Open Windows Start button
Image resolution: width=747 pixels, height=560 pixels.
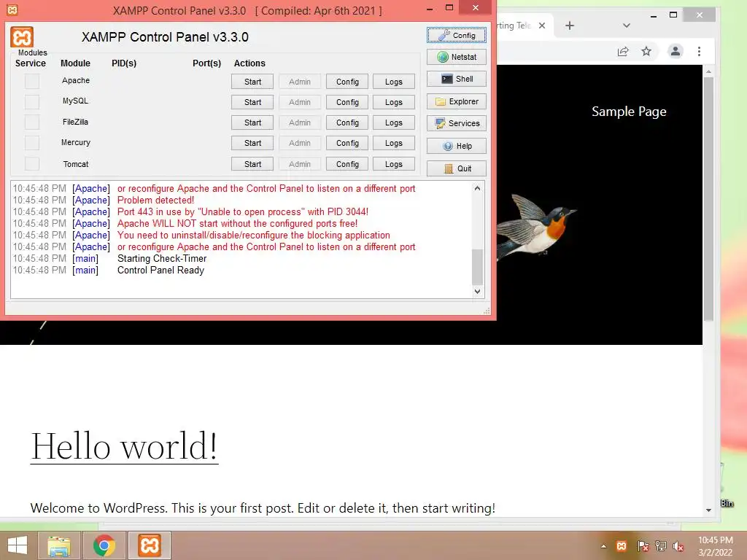(18, 545)
